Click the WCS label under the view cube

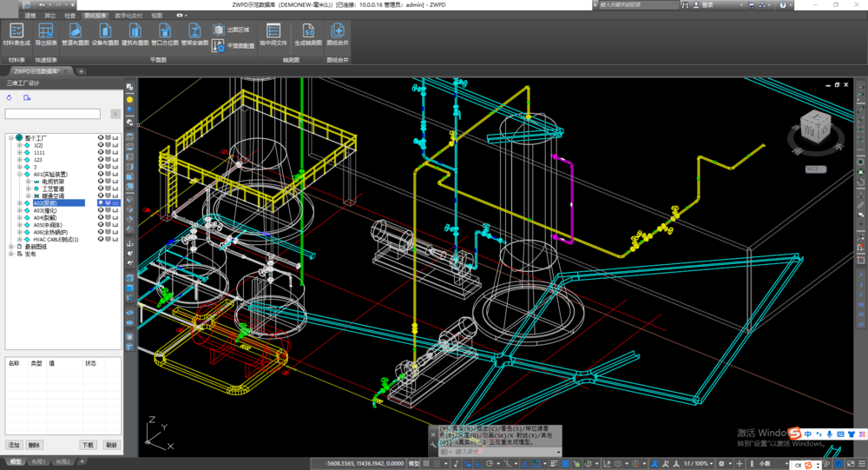coord(814,169)
